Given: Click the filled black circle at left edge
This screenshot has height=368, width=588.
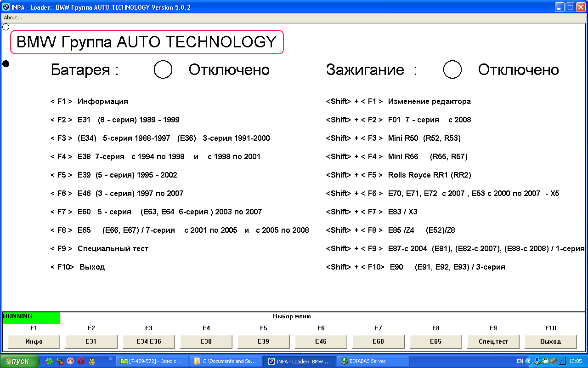Looking at the screenshot, I should pos(6,63).
